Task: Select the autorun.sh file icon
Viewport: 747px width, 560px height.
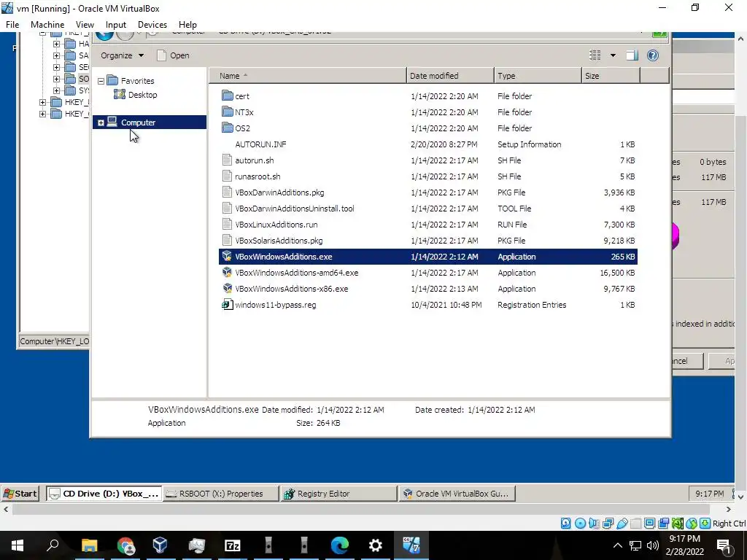Action: click(x=228, y=160)
